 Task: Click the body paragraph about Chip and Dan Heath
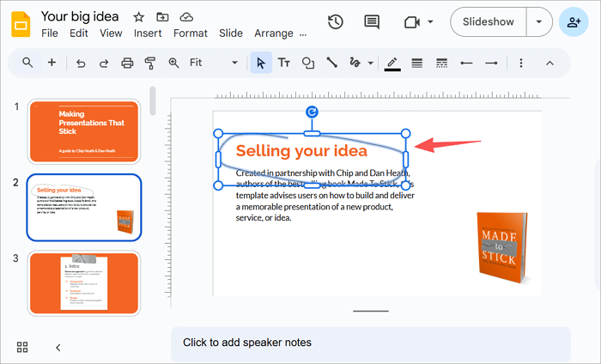325,196
